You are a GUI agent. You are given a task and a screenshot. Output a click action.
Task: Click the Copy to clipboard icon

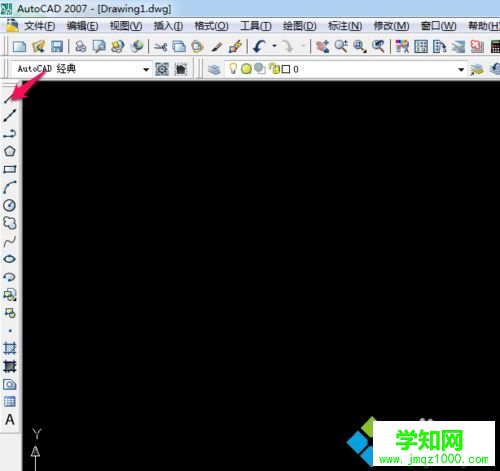(x=179, y=46)
